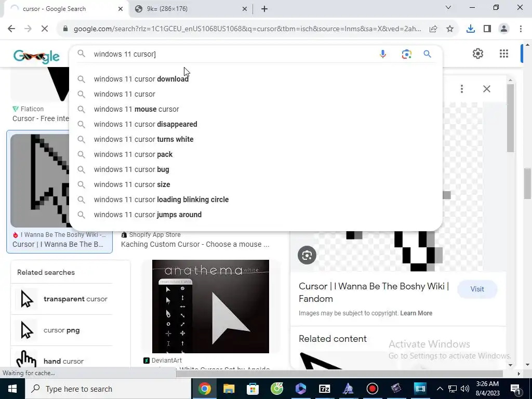This screenshot has height=399, width=532.
Task: Search inside image with Lens button
Action: click(x=307, y=255)
